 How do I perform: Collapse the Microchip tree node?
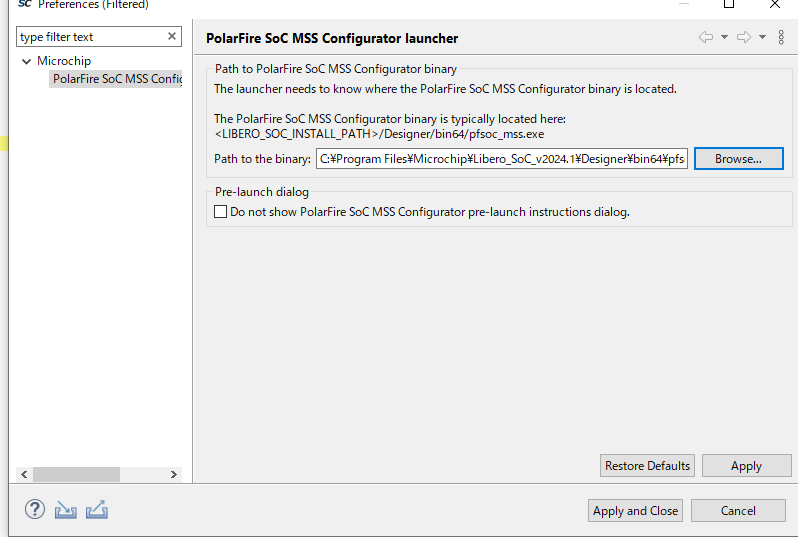(x=26, y=61)
